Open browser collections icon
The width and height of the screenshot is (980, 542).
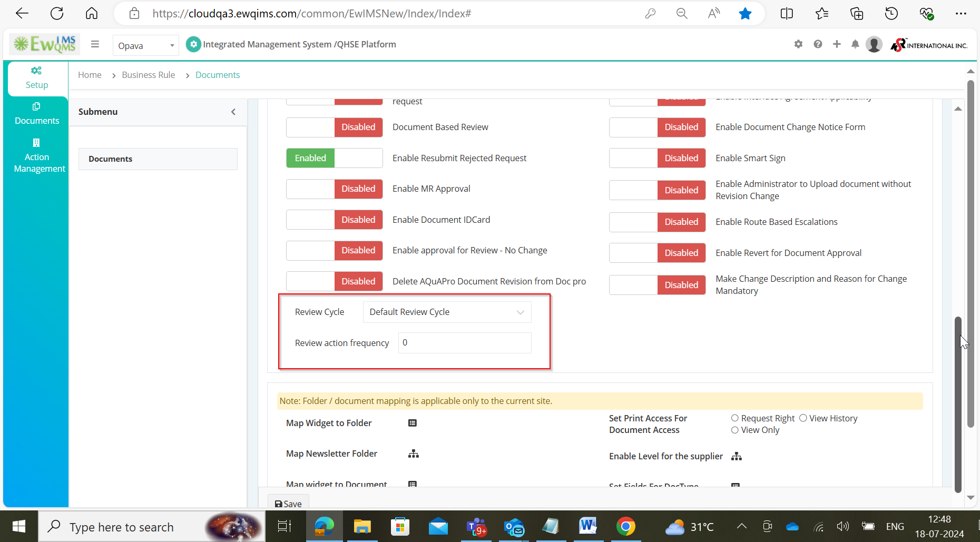coord(857,14)
